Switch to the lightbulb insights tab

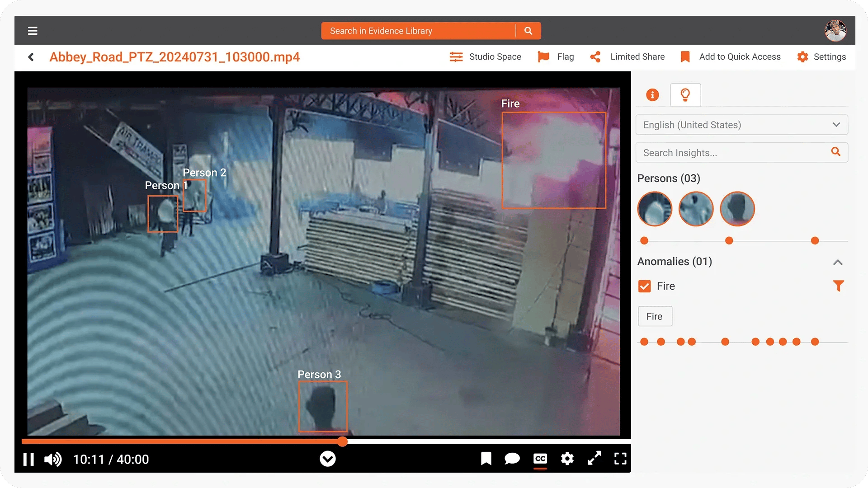685,95
